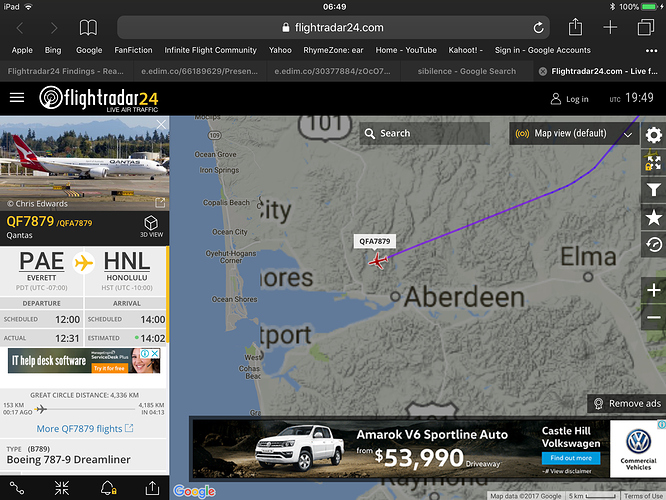Click the map Search field
The image size is (666, 500).
pyautogui.click(x=424, y=133)
